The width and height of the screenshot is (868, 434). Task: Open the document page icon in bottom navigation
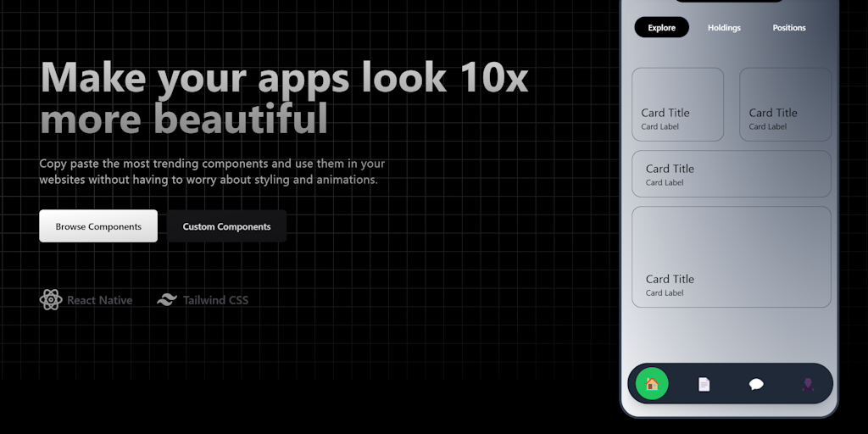(704, 384)
